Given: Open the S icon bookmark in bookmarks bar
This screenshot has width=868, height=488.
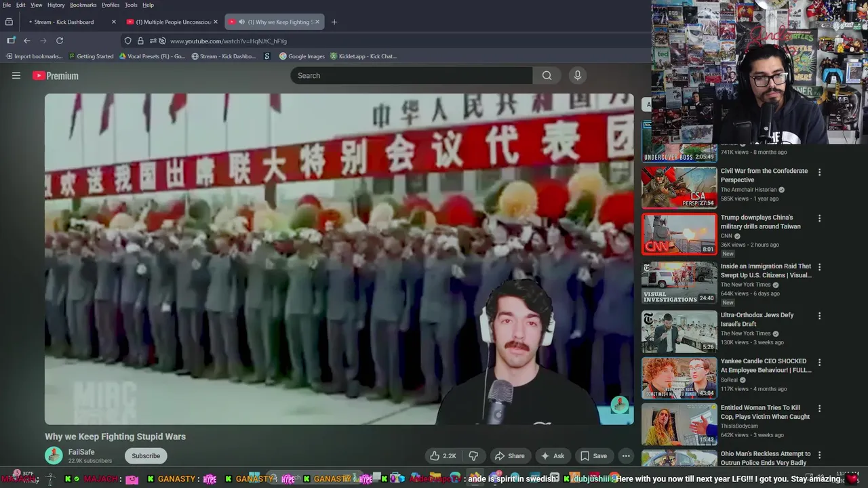Looking at the screenshot, I should click(x=267, y=56).
